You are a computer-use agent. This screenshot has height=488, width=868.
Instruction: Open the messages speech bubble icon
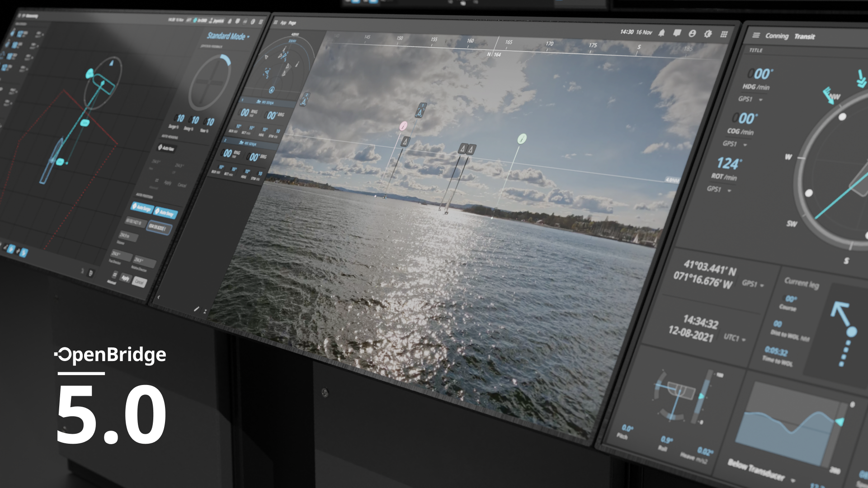[677, 33]
